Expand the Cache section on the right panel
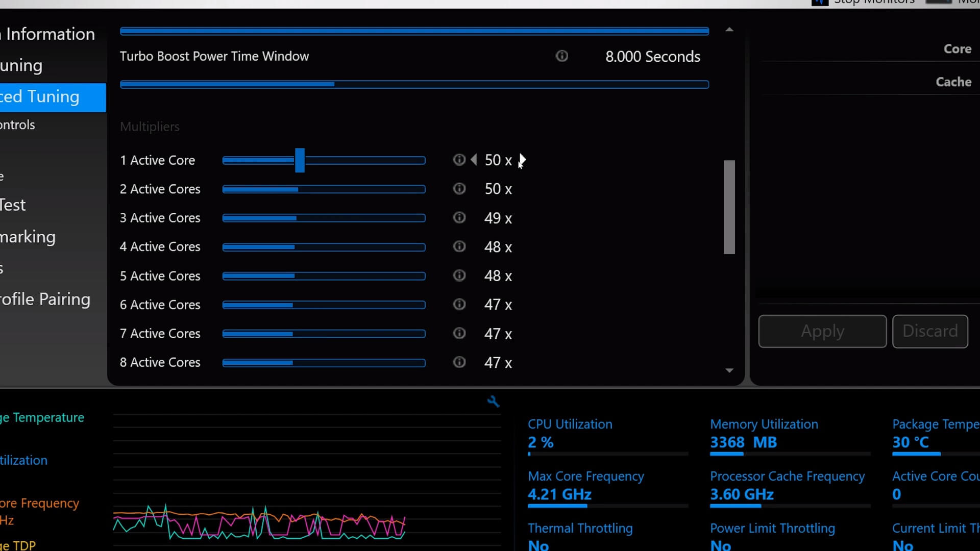Viewport: 980px width, 551px height. coord(953,82)
